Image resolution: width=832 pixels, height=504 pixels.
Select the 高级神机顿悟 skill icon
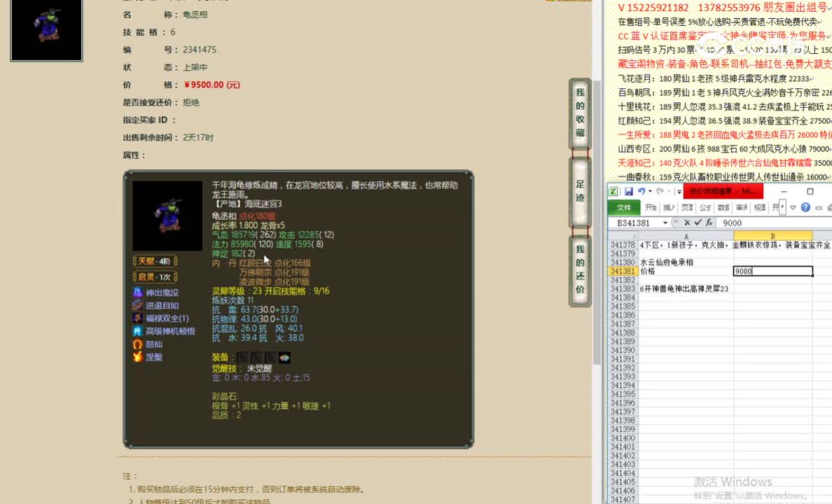(x=137, y=331)
